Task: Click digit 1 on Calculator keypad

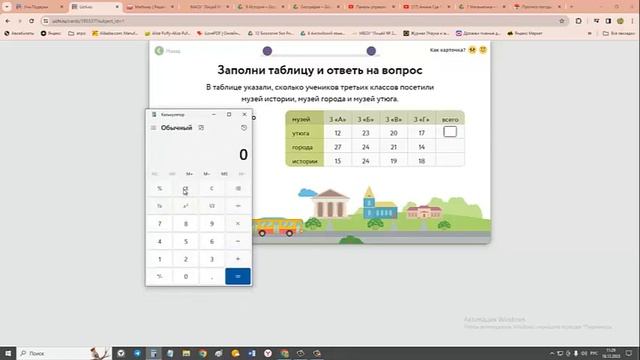Action: [160, 259]
